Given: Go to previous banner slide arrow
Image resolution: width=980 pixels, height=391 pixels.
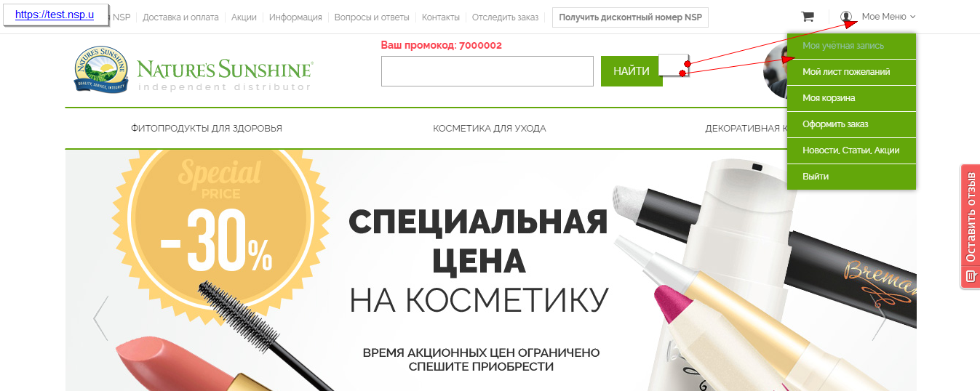Looking at the screenshot, I should [101, 318].
